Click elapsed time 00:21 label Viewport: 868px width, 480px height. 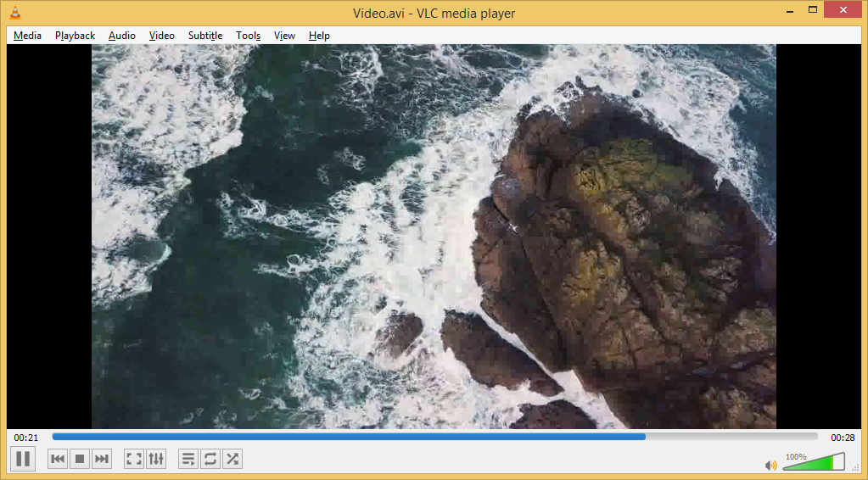point(26,438)
